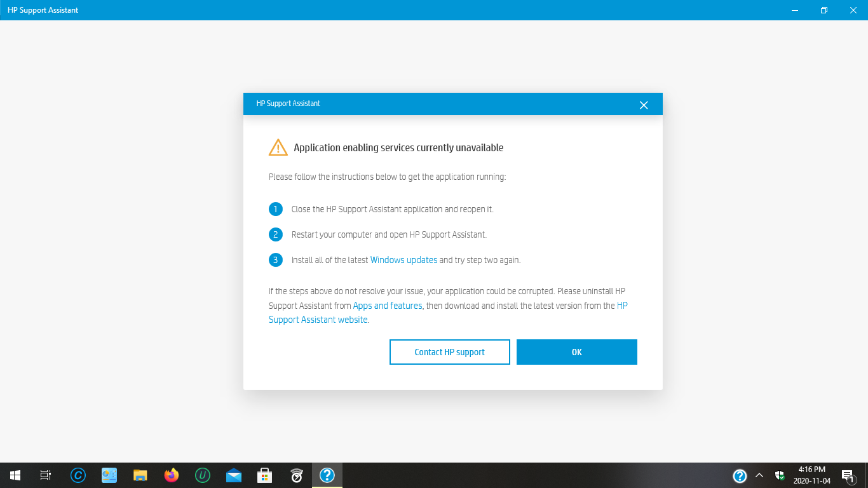Close the HP Support Assistant error dialog
Screen dimensions: 868x488
click(x=644, y=105)
